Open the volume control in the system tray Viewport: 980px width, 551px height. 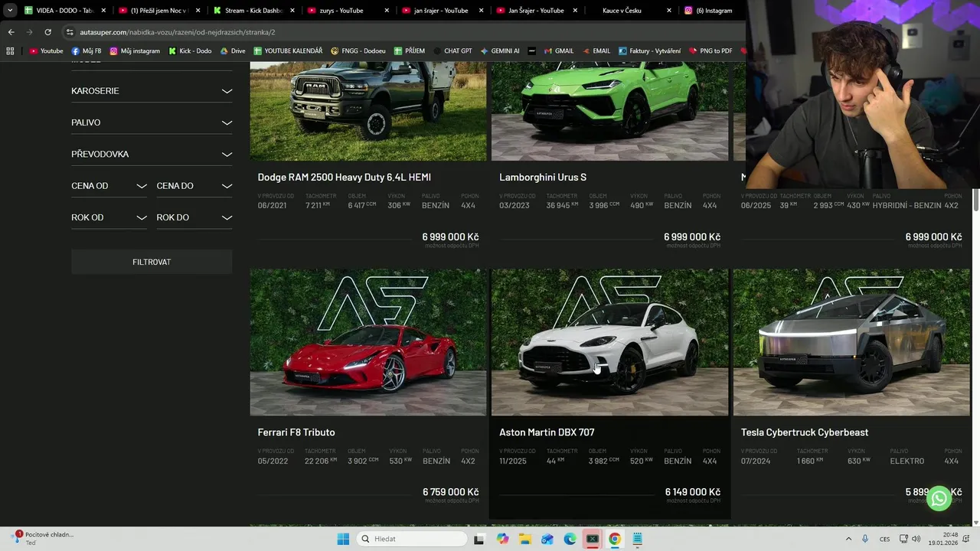(x=916, y=539)
